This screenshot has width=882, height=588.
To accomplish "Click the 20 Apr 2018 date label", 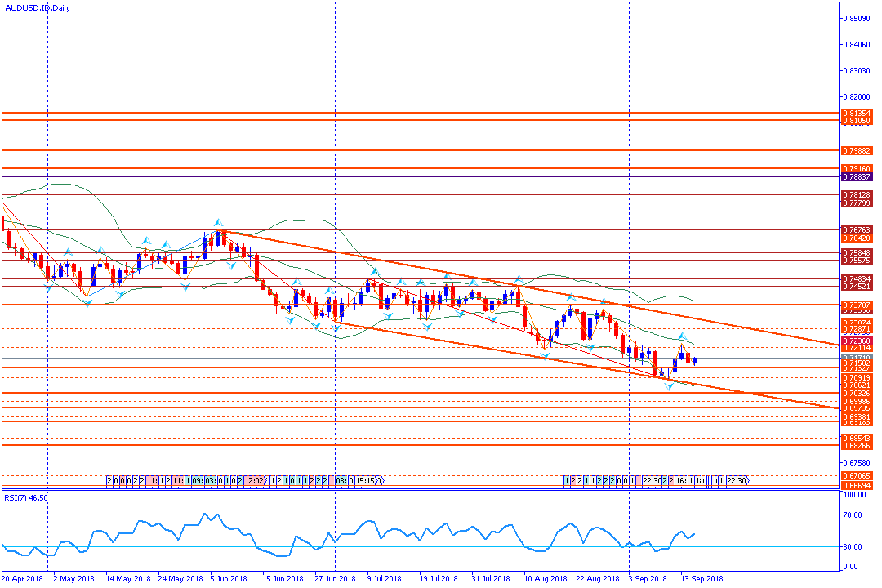I will (23, 578).
